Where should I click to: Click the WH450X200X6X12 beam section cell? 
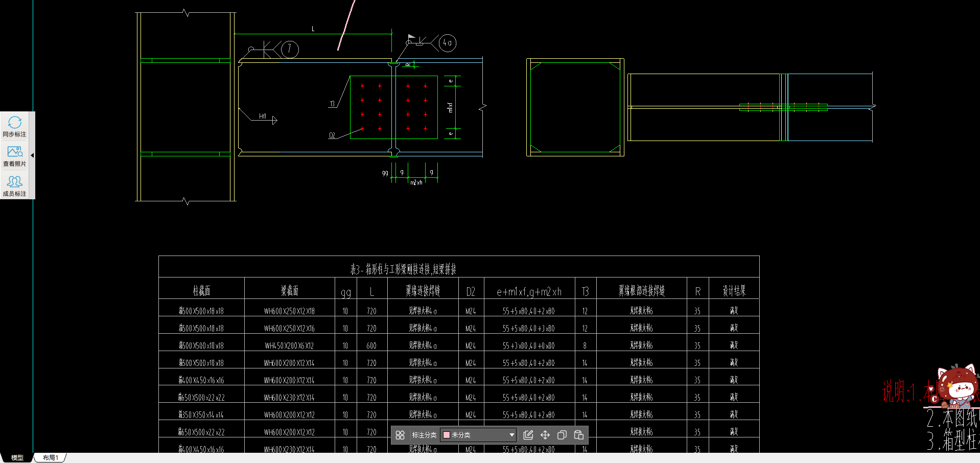(289, 346)
